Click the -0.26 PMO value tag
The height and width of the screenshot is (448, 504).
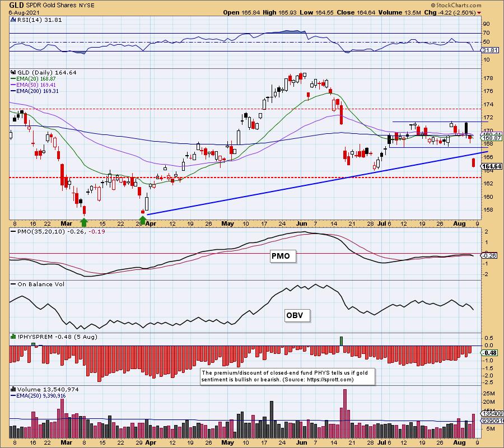[490, 255]
